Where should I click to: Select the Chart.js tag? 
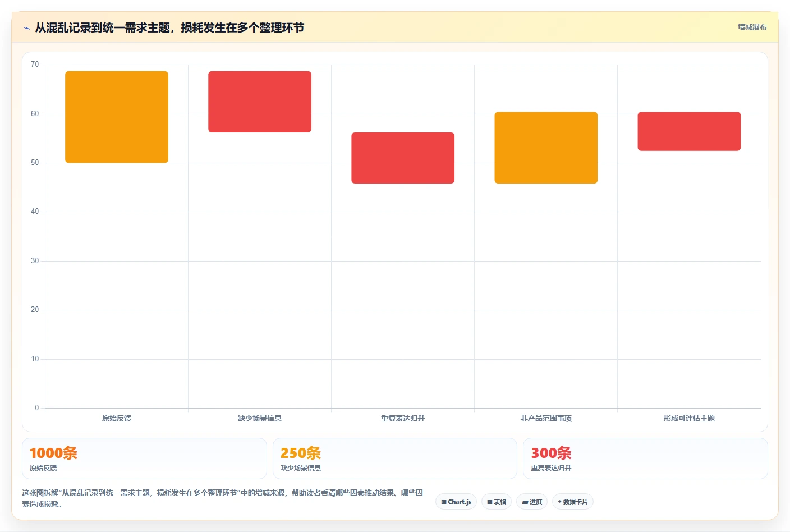[456, 502]
